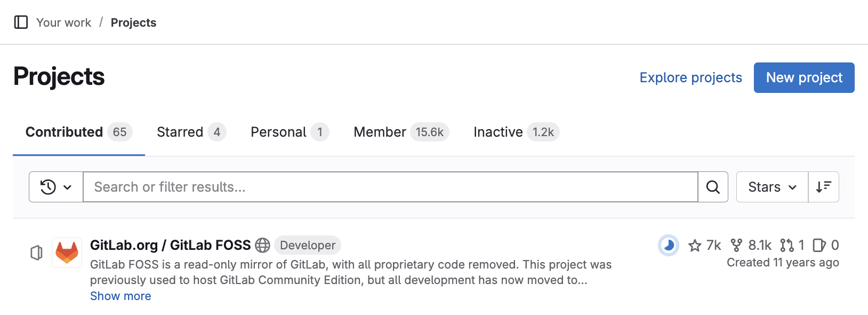Open the Your work breadcrumb
This screenshot has width=868, height=315.
(63, 22)
